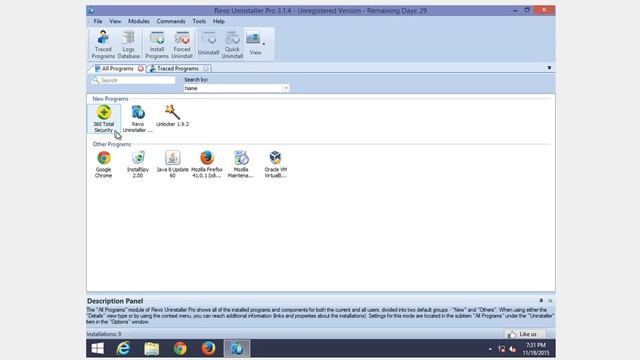Open the Windows Start button

[98, 349]
